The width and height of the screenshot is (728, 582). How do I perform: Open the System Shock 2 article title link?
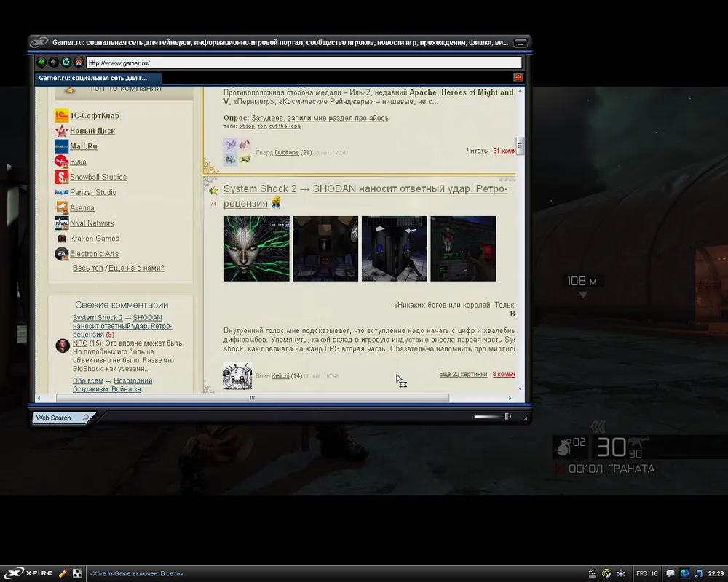tap(260, 189)
